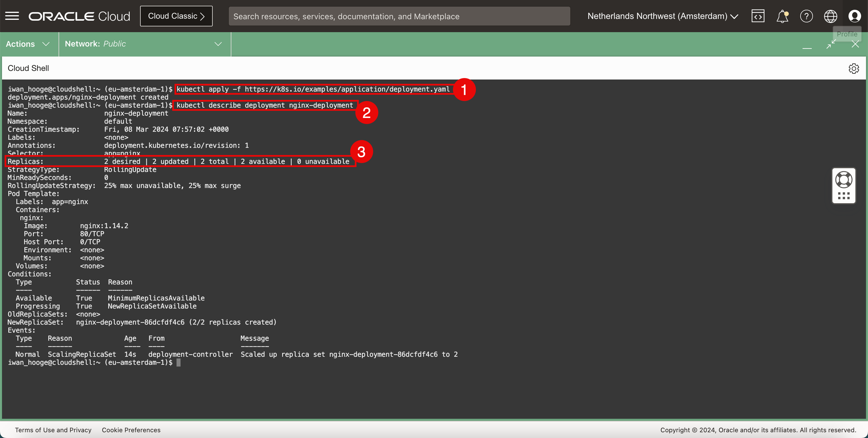Click the Oracle Cloud logo
Image resolution: width=868 pixels, height=438 pixels.
pos(80,16)
